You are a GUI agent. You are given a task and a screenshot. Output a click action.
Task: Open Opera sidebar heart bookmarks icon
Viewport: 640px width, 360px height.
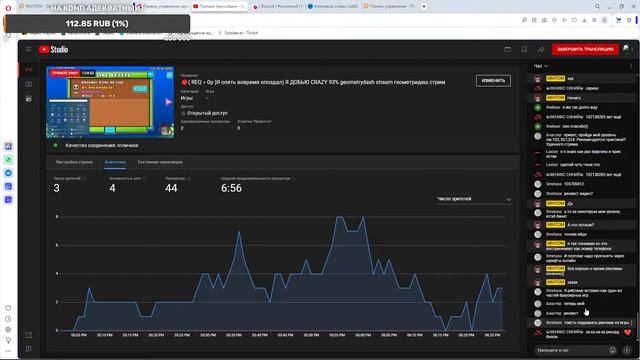point(8,308)
